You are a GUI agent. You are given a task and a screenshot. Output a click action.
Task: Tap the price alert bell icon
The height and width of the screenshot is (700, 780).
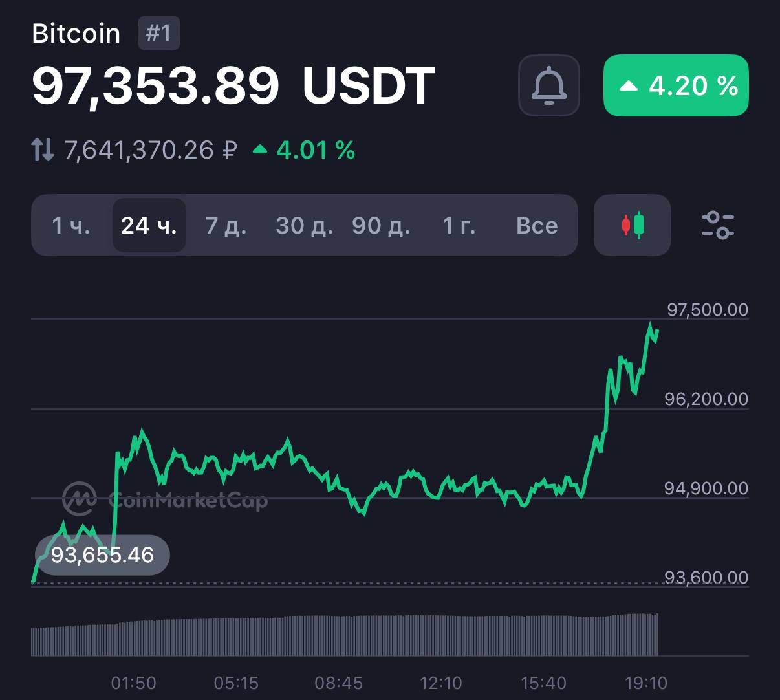point(548,86)
